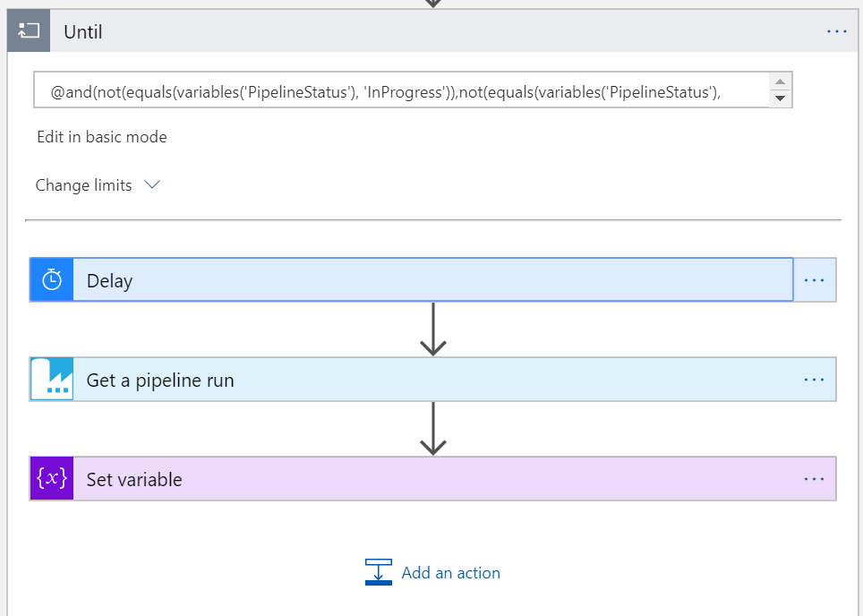The width and height of the screenshot is (863, 616).
Task: Click Change limits label
Action: tap(83, 185)
